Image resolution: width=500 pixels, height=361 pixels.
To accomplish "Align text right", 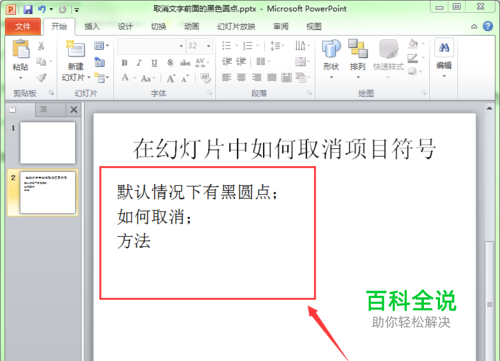I will click(x=256, y=78).
